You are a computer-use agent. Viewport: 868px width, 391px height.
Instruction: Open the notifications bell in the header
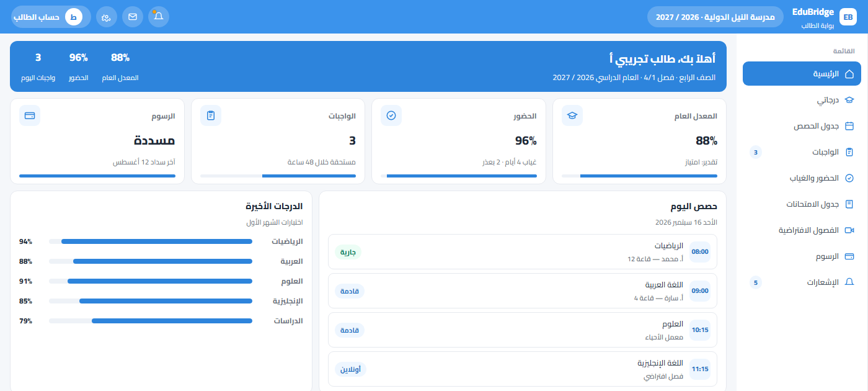tap(159, 17)
